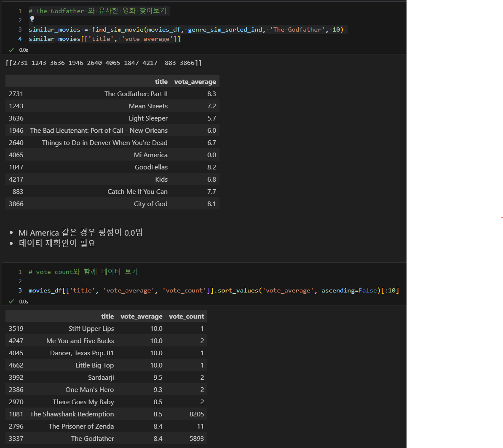Place cursor in the find_sim_movie code line
This screenshot has width=503, height=448.
(186, 30)
